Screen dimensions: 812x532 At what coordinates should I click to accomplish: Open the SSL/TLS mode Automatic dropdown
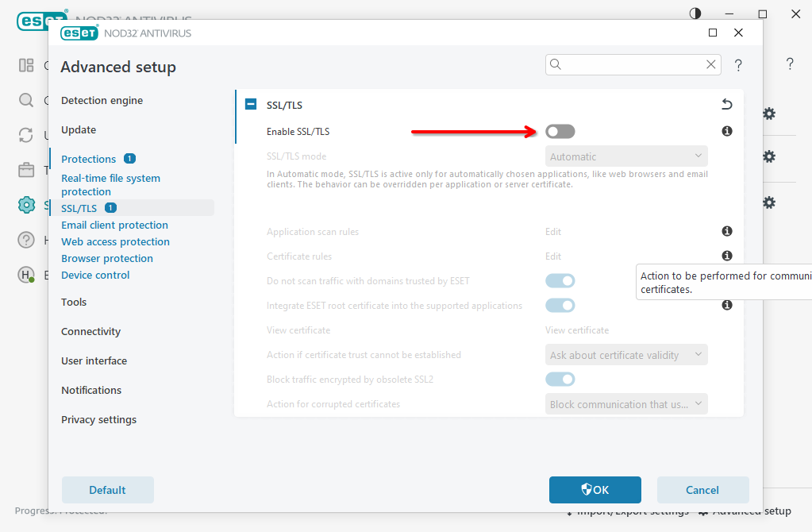(626, 156)
